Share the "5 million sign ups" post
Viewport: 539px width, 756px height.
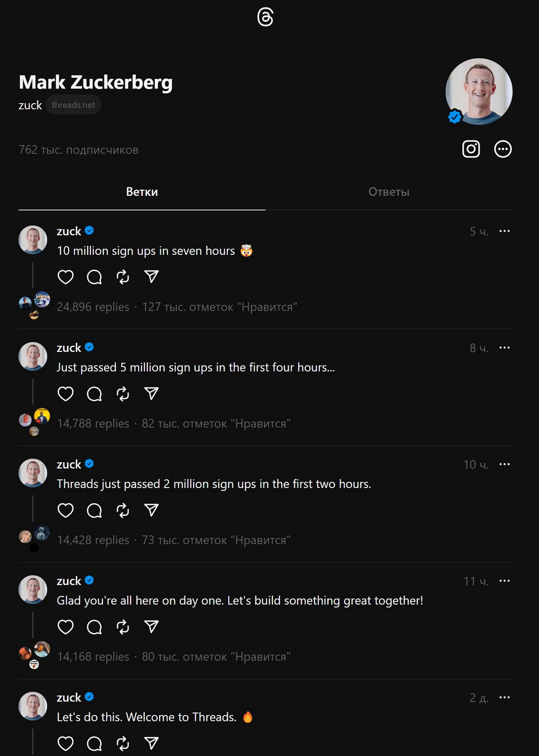pyautogui.click(x=151, y=394)
